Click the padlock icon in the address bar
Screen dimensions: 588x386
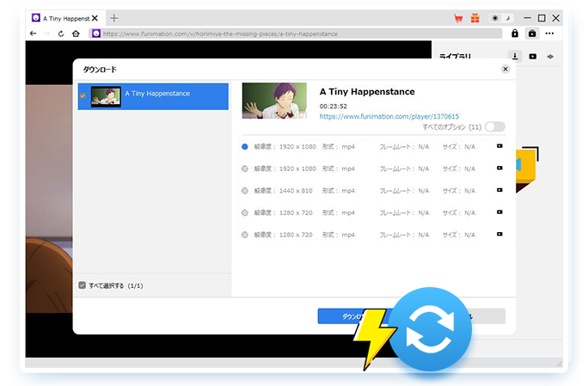click(515, 34)
